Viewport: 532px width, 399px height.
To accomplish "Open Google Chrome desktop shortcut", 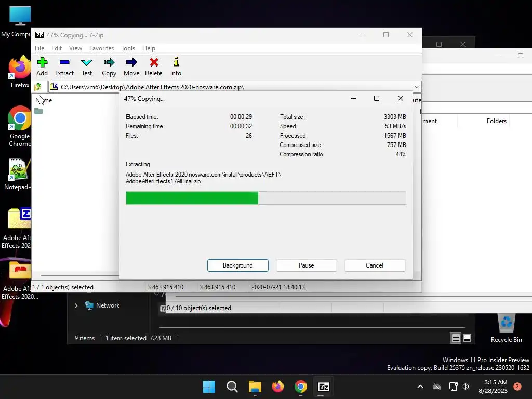I will pyautogui.click(x=19, y=126).
